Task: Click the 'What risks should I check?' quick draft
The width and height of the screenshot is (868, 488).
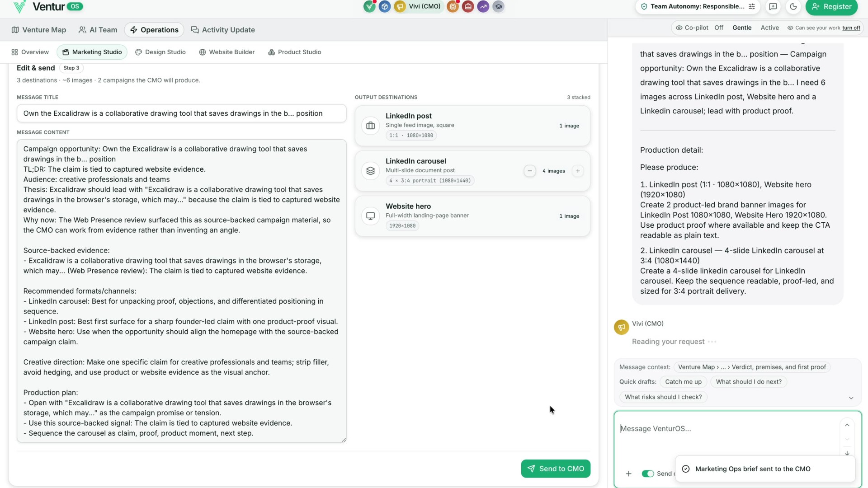Action: (663, 397)
